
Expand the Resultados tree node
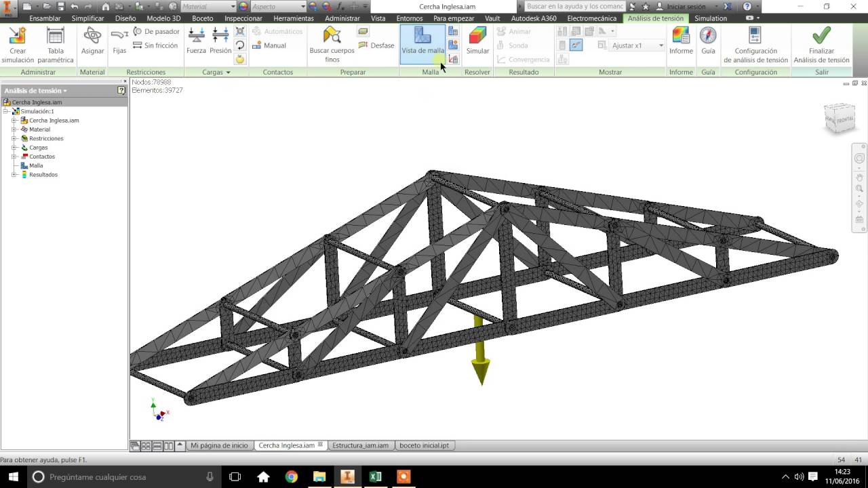click(14, 175)
